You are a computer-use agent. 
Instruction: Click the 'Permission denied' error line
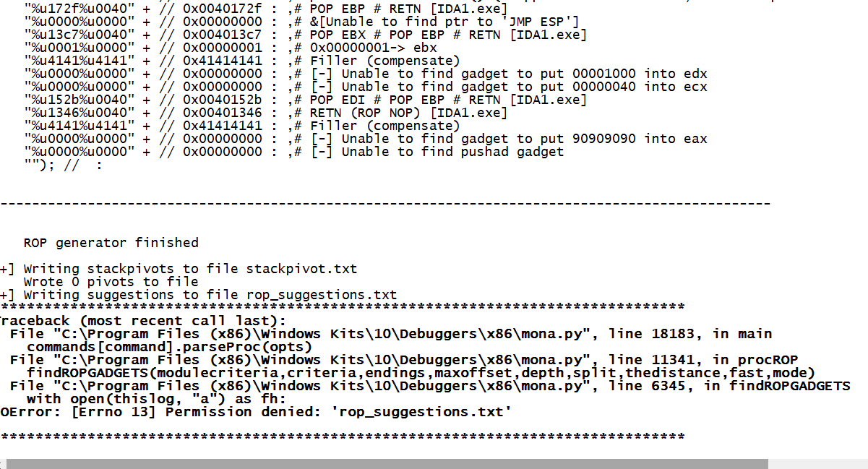[x=256, y=412]
